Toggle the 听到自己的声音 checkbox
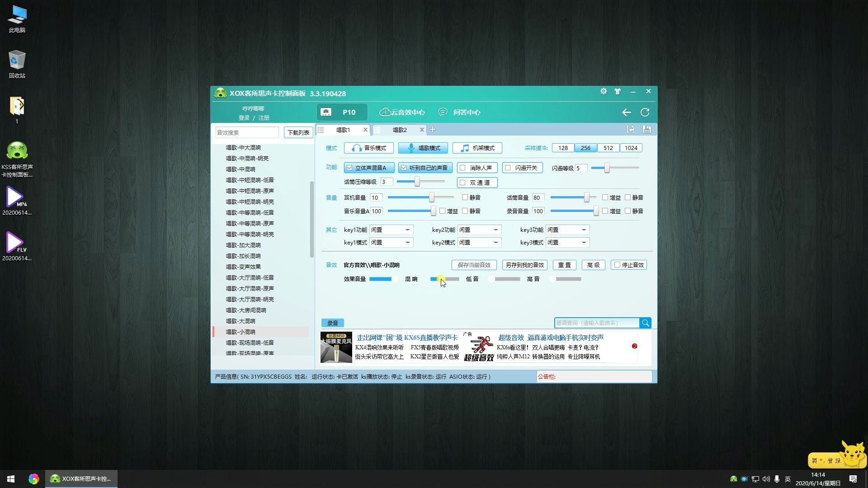Viewport: 868px width, 488px height. [x=404, y=168]
